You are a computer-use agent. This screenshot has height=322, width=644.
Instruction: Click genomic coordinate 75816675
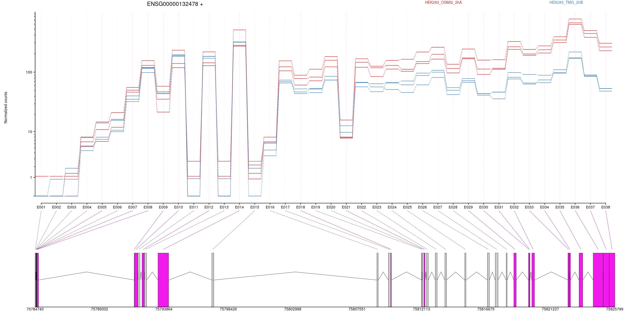[486, 309]
